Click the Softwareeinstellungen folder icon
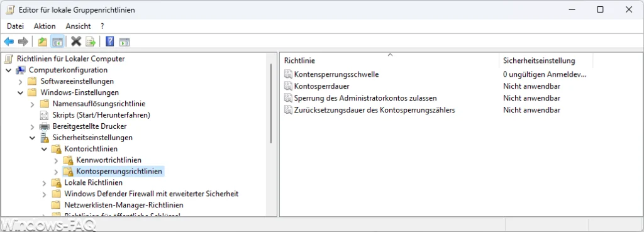The image size is (644, 232). point(33,81)
